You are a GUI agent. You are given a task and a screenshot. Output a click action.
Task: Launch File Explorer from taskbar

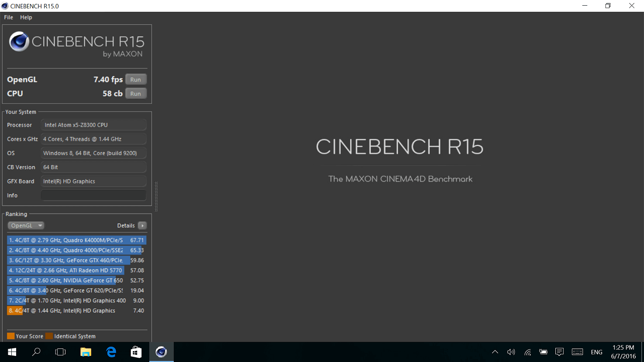tap(86, 352)
